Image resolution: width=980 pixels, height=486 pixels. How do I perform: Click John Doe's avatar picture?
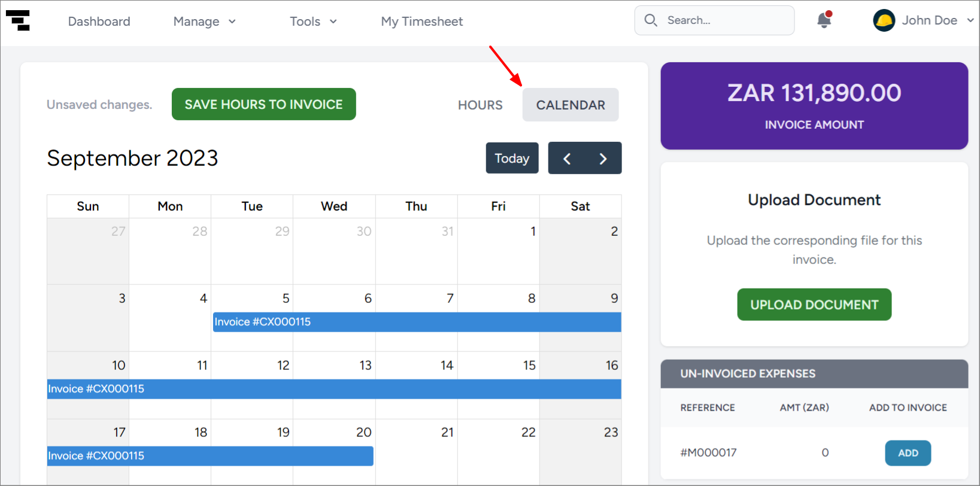(884, 20)
